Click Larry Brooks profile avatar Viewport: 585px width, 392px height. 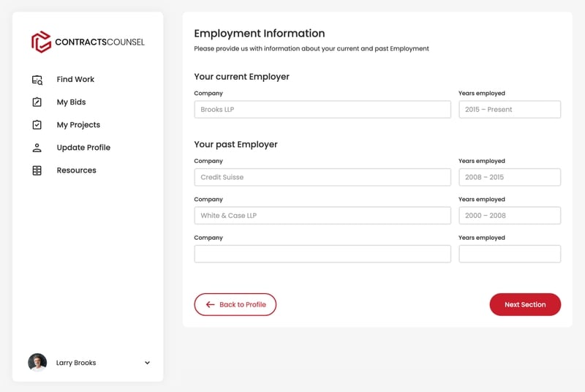[37, 363]
